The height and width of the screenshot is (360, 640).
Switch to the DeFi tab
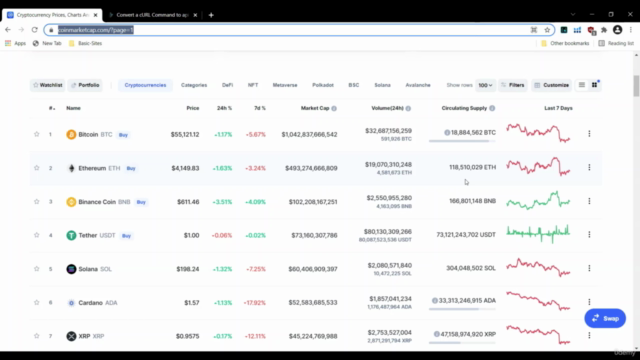tap(227, 85)
